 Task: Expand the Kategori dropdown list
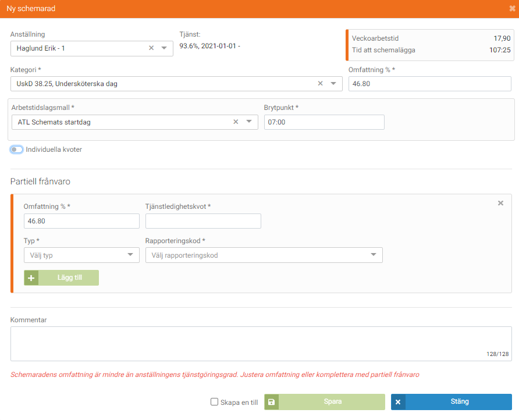click(333, 84)
